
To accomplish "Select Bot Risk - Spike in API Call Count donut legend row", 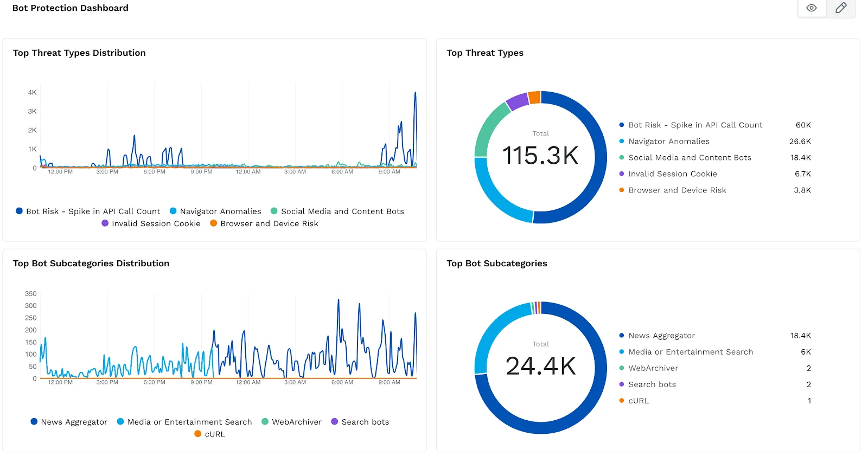I will tap(715, 125).
